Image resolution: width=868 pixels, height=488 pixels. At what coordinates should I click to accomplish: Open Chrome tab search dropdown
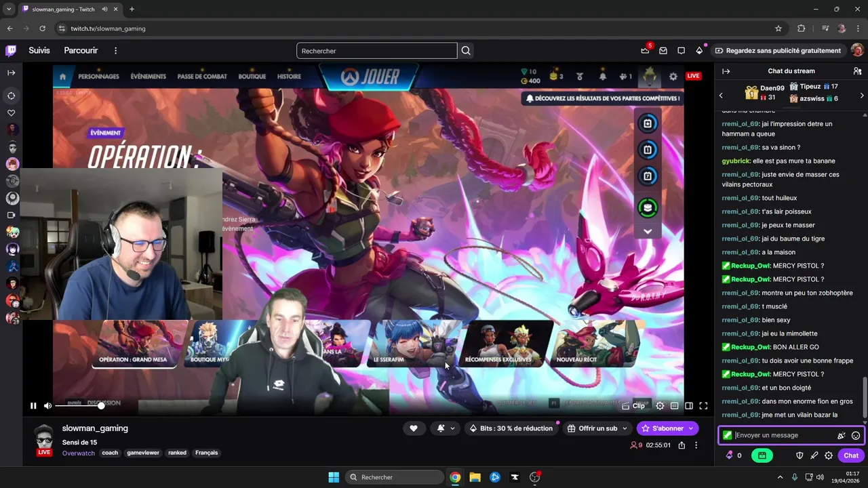(9, 9)
